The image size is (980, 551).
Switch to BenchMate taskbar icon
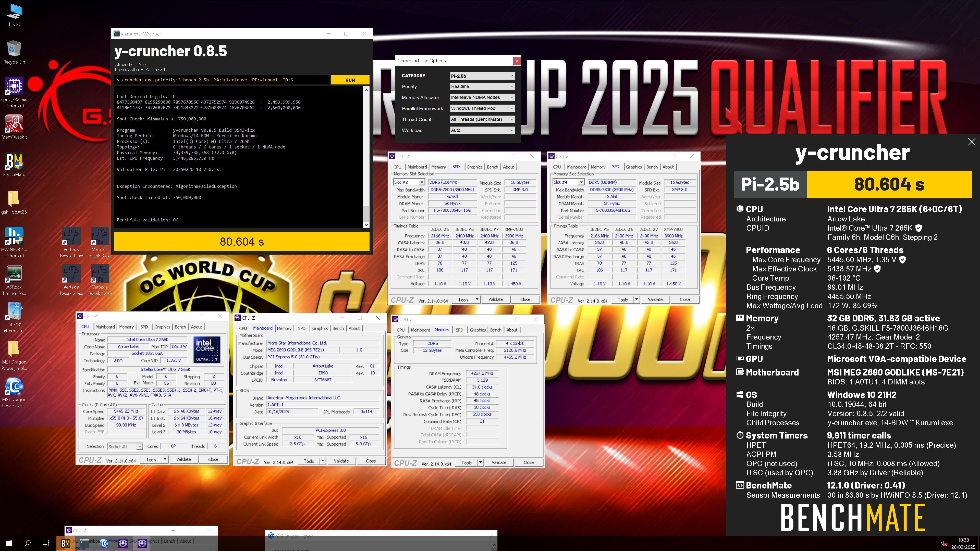click(65, 543)
